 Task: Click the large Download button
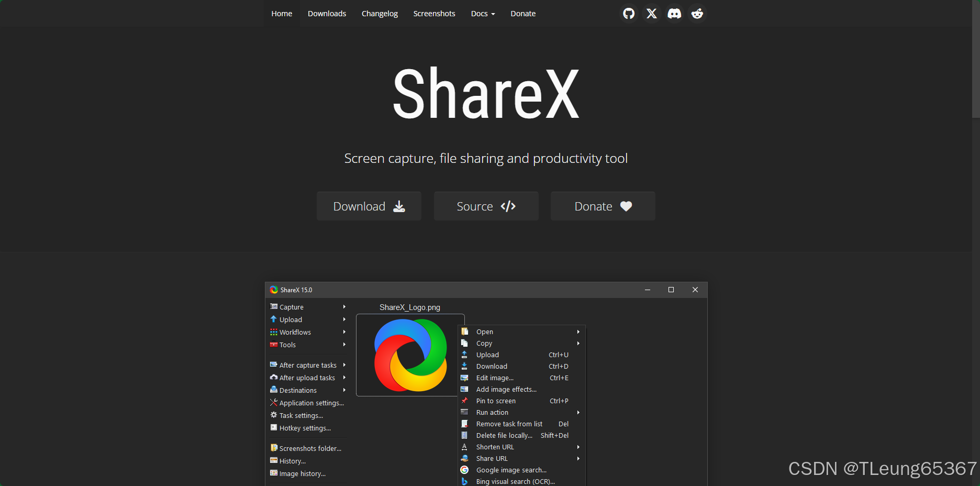[x=369, y=206]
